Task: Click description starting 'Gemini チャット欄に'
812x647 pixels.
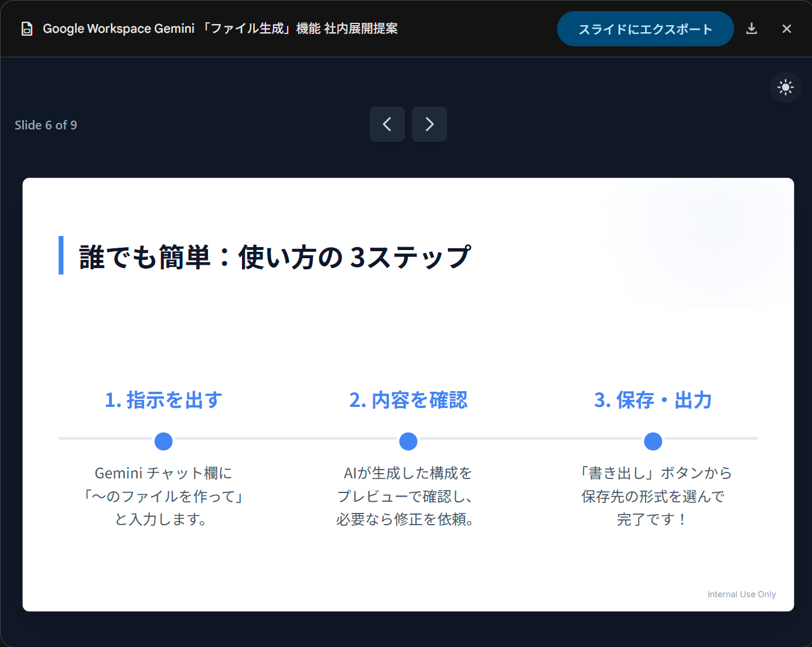Action: pyautogui.click(x=163, y=496)
